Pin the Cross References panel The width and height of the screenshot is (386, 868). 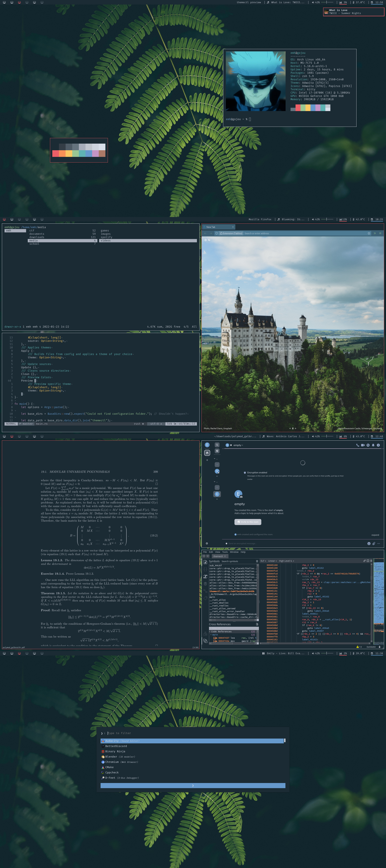[257, 624]
